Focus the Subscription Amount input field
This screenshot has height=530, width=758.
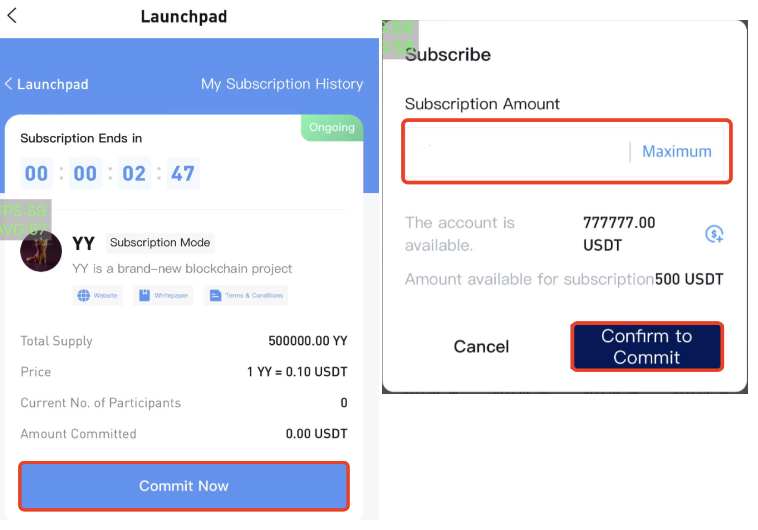point(517,151)
